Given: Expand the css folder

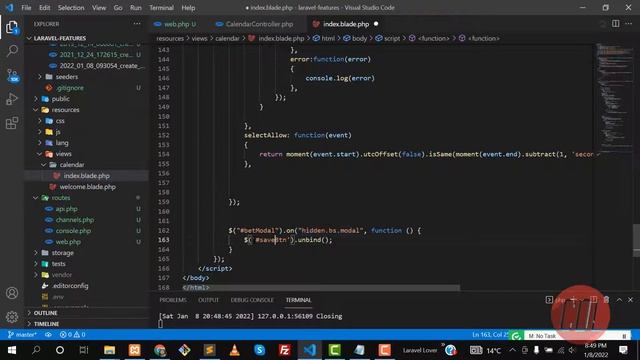Looking at the screenshot, I should point(60,121).
